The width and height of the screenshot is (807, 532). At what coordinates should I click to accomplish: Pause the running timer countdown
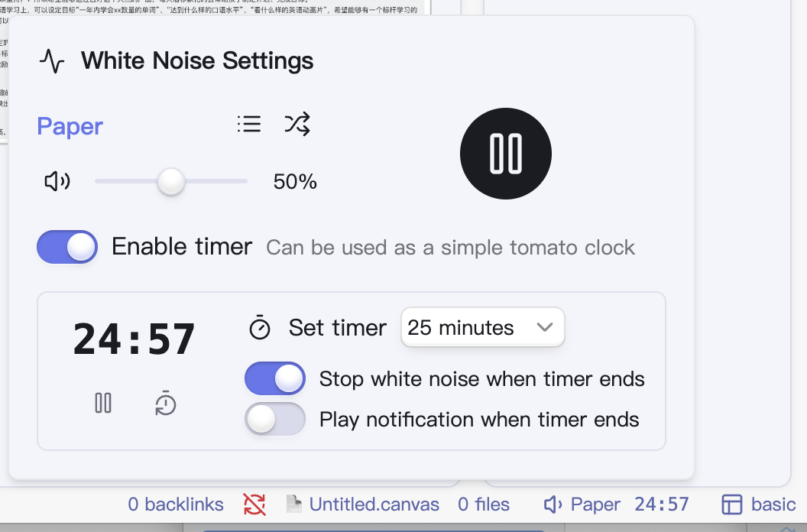click(x=102, y=404)
